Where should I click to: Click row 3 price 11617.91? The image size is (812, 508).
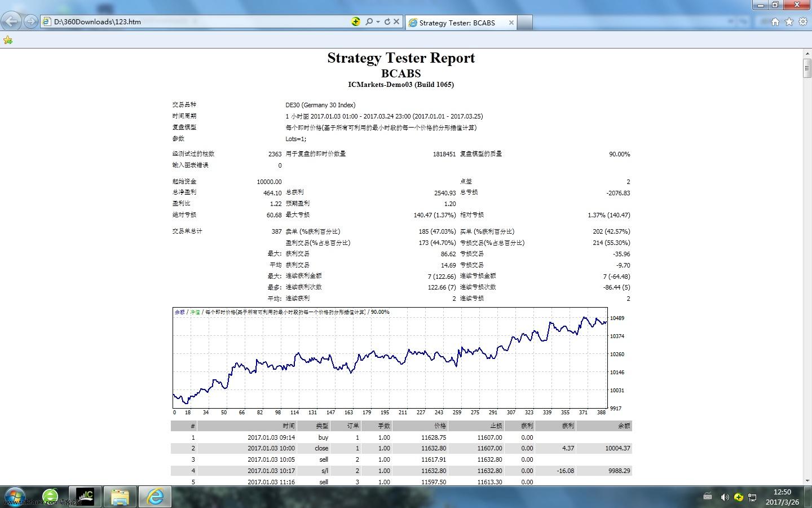pos(434,459)
